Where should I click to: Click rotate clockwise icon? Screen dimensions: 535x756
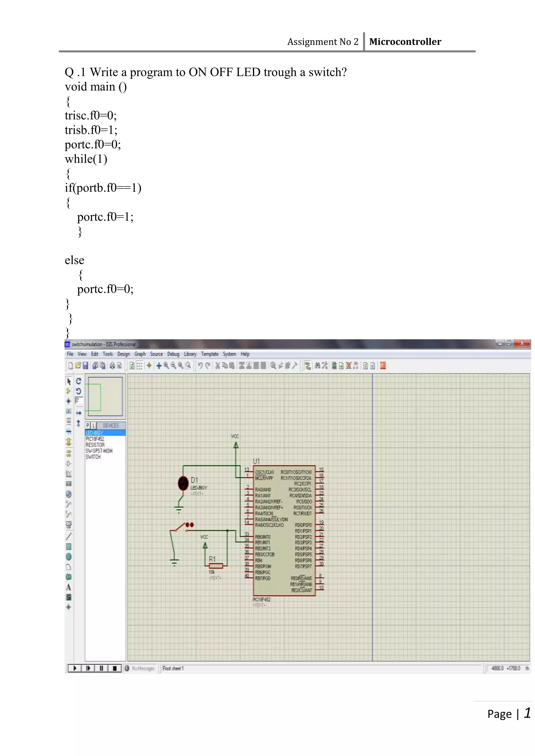[78, 381]
